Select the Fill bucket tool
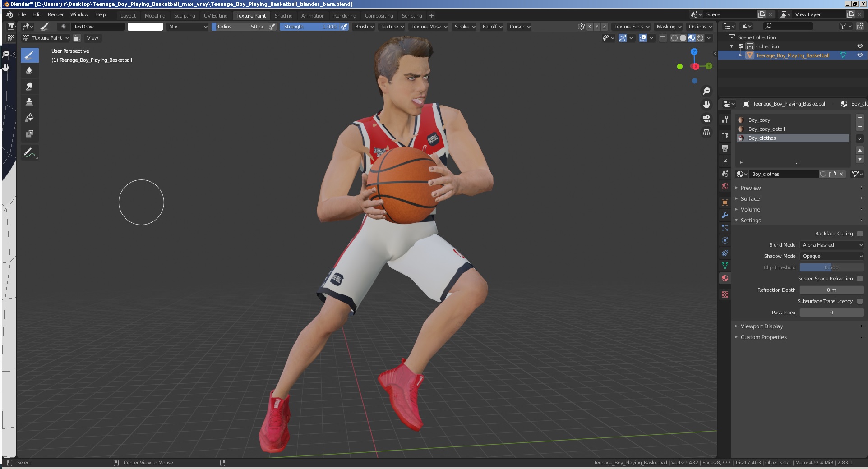 point(29,118)
